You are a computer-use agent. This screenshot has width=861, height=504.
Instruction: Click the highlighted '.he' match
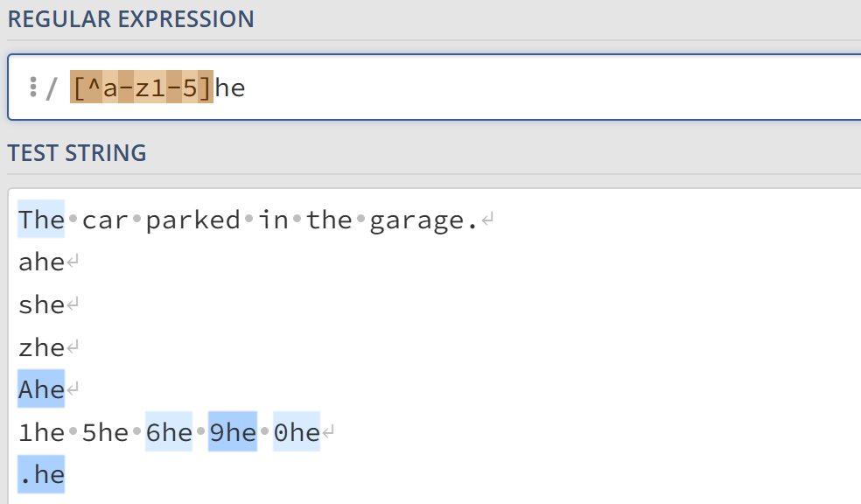point(41,474)
